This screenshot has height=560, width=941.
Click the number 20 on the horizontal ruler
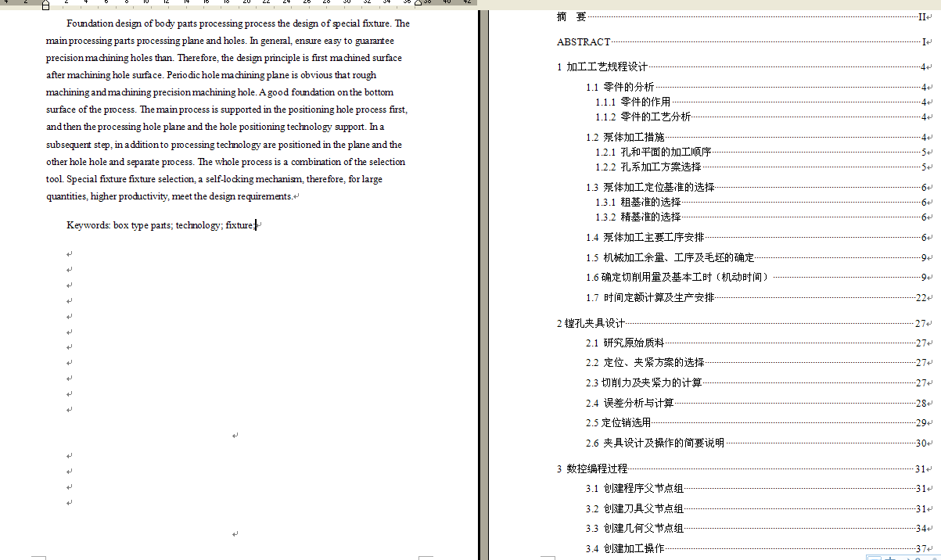point(246,2)
